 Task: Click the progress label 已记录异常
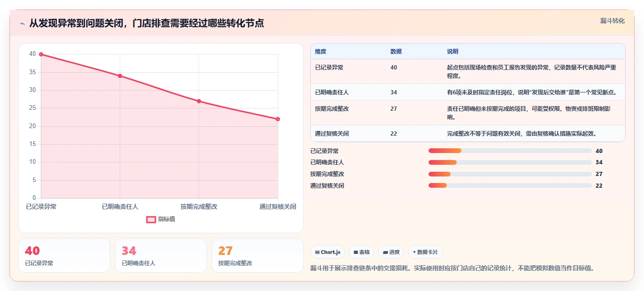324,151
